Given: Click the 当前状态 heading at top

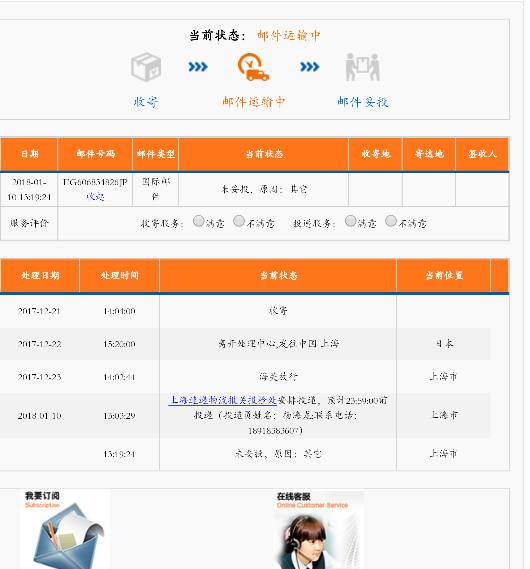Looking at the screenshot, I should pos(217,36).
